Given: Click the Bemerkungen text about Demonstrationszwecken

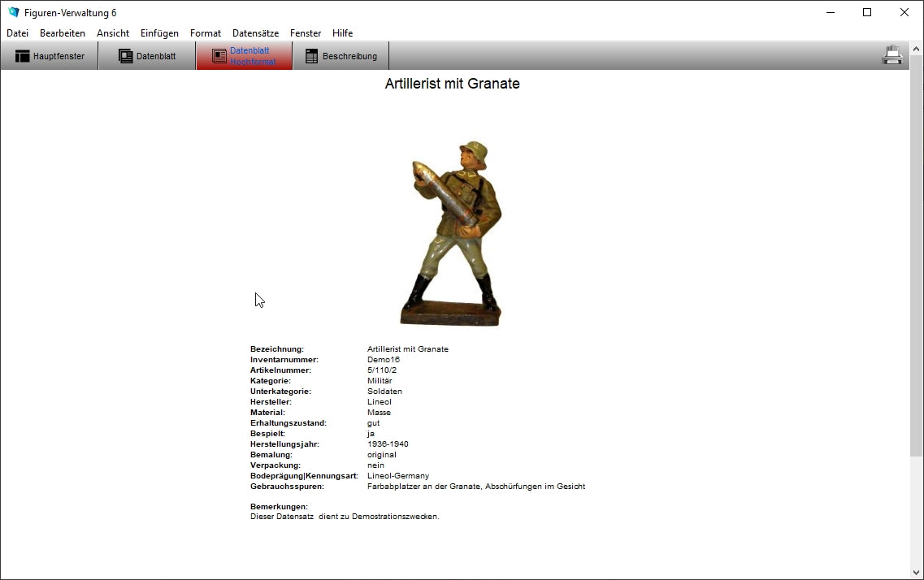Looking at the screenshot, I should [x=345, y=517].
